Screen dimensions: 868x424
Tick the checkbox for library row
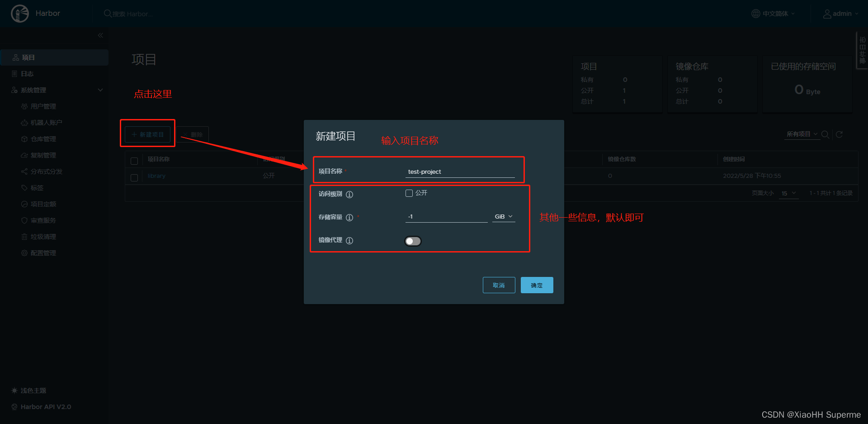click(x=134, y=178)
